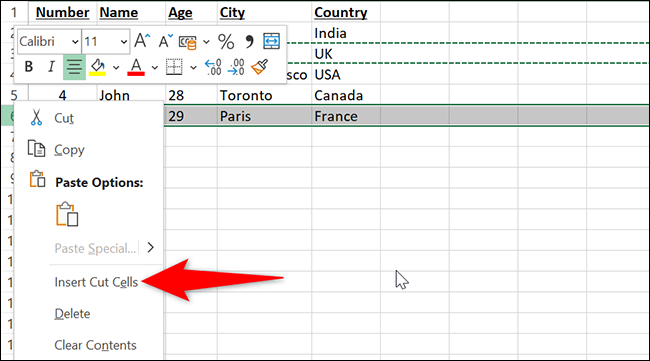Click Copy in the context menu
650x361 pixels.
(69, 150)
